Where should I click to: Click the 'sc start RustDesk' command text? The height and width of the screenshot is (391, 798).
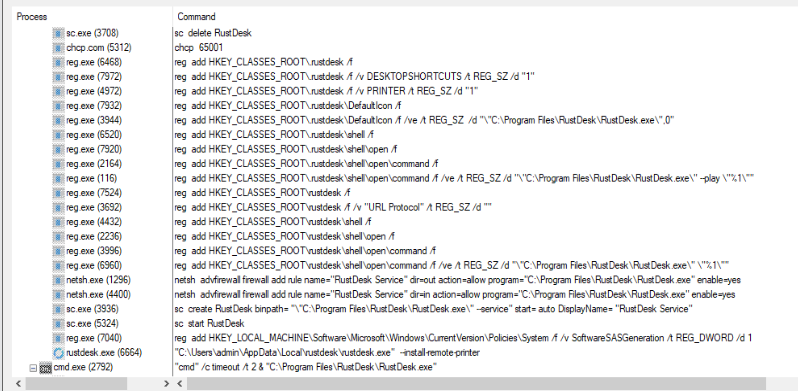[209, 323]
